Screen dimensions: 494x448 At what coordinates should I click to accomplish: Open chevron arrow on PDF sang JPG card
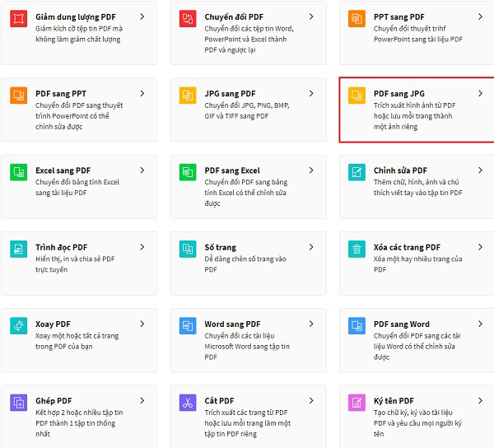click(481, 93)
